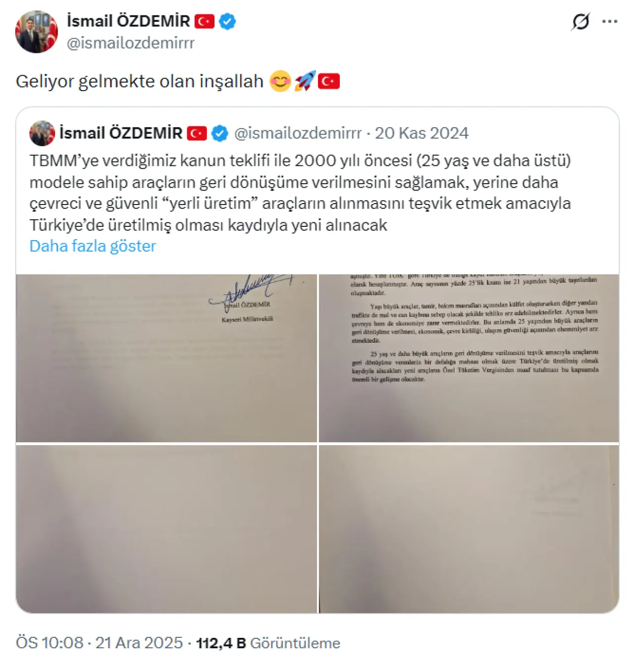
Task: Expand quoted text with Daha fazla göster
Action: pyautogui.click(x=93, y=246)
